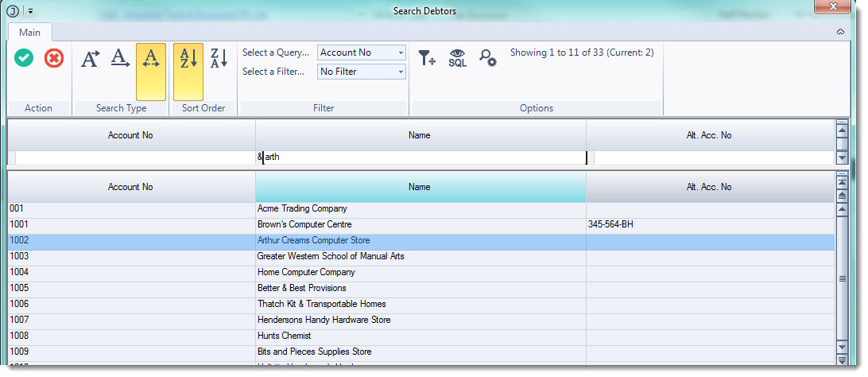Open the Select a Filter dropdown (No Filter)
The width and height of the screenshot is (868, 377).
click(x=362, y=72)
